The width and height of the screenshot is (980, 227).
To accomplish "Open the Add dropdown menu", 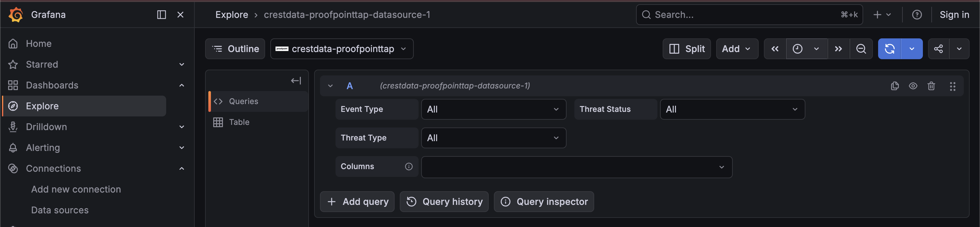I will click(x=737, y=49).
